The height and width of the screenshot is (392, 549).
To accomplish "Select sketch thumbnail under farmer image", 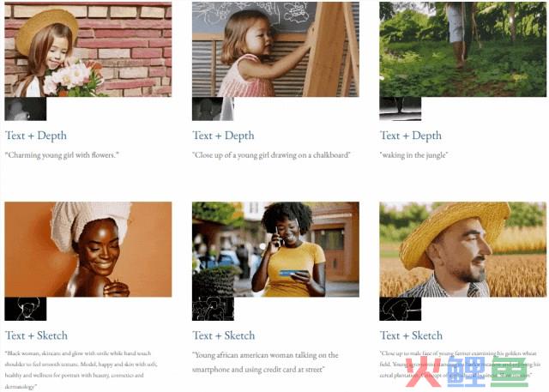I will (x=400, y=309).
